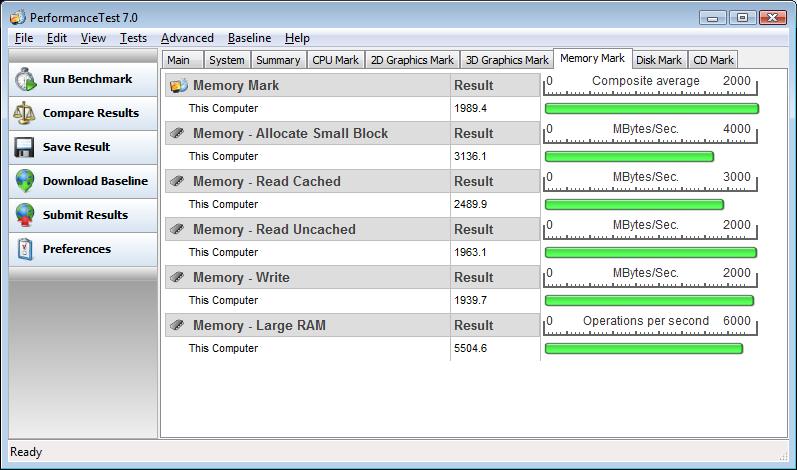Click the Preferences clipboard icon
The width and height of the screenshot is (797, 470).
click(x=25, y=249)
